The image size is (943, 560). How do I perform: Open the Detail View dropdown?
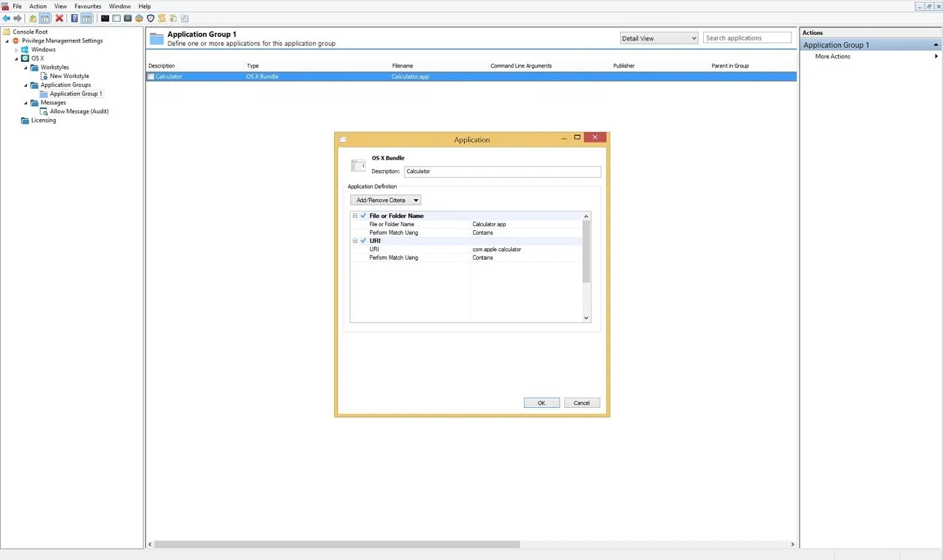point(659,38)
